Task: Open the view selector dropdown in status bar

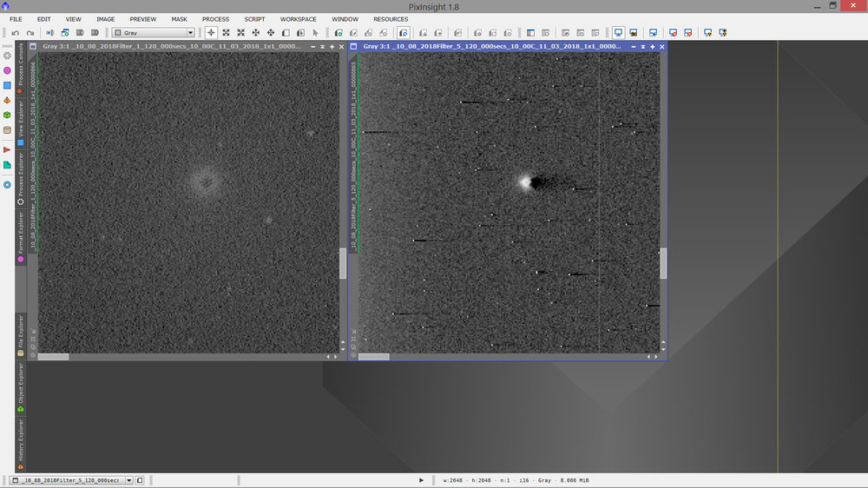Action: (71, 480)
